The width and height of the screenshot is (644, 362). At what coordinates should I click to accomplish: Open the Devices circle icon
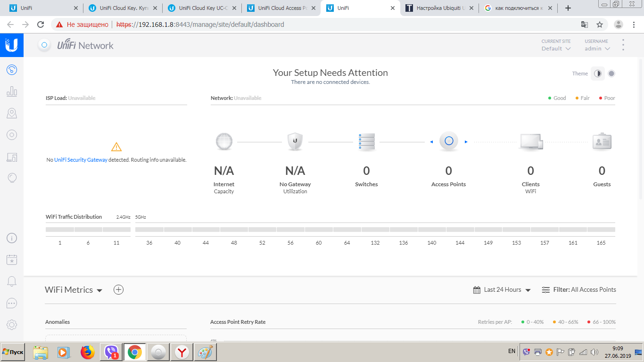point(12,135)
